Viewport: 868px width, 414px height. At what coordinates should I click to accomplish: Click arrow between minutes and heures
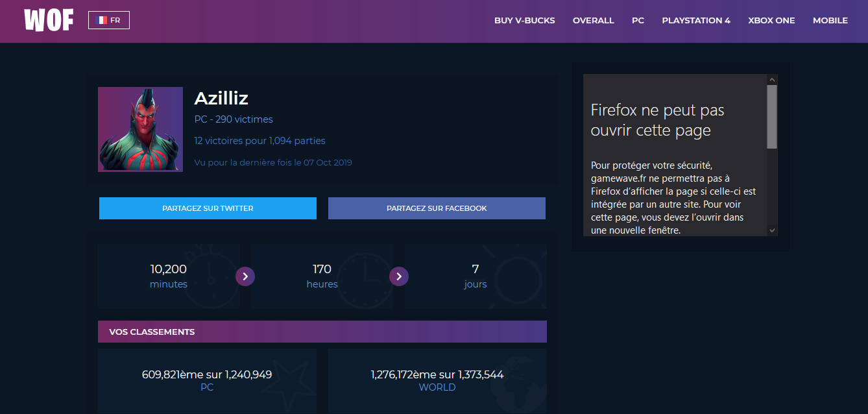point(245,276)
